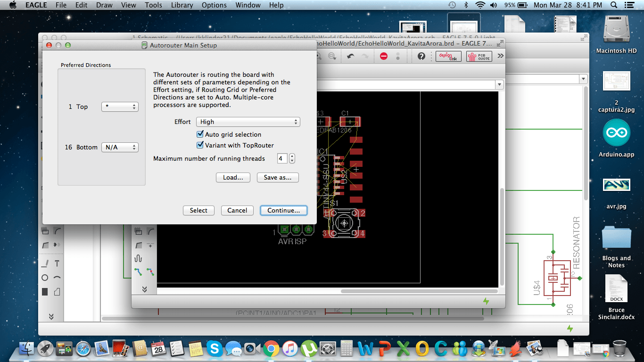Open the 16 Bottom direction dropdown
The image size is (644, 362).
(x=120, y=147)
